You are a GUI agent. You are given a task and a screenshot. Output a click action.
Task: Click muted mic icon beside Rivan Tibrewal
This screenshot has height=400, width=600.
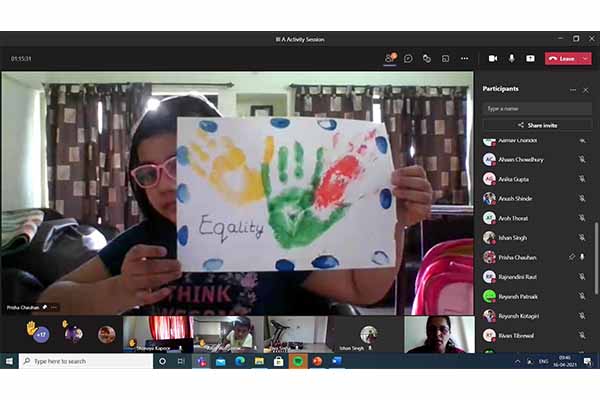coord(582,335)
